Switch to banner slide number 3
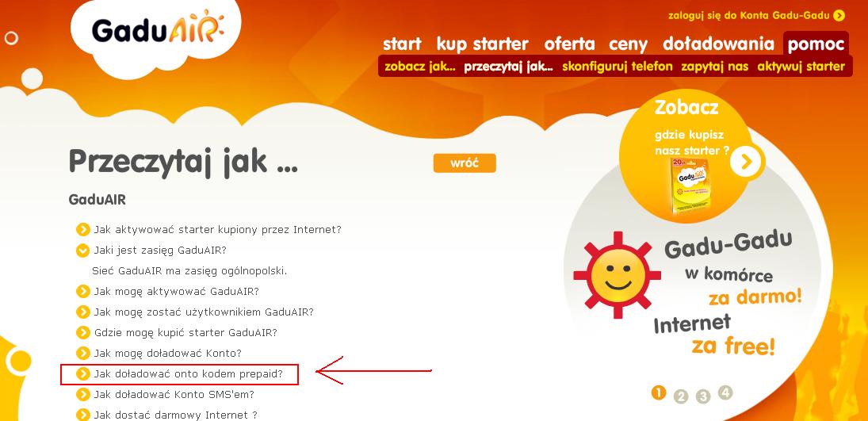 click(x=703, y=396)
